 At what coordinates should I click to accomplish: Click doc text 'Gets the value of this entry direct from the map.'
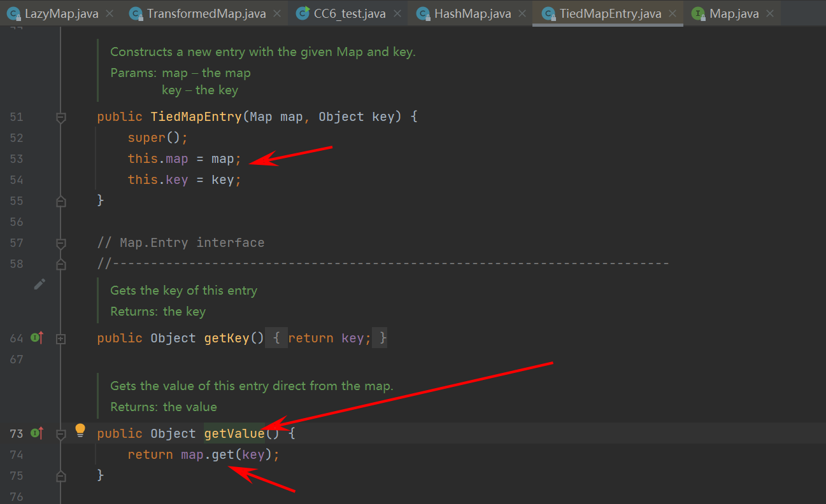(x=252, y=386)
